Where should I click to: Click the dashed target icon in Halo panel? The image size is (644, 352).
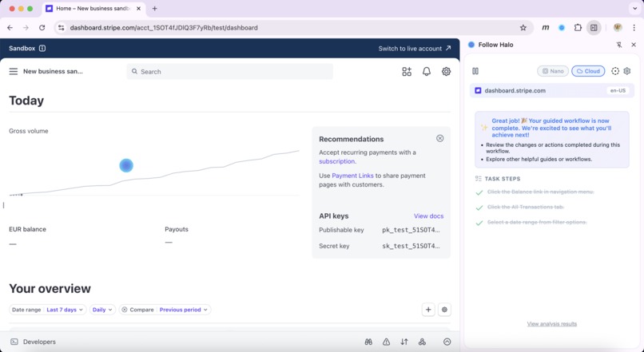tap(615, 71)
